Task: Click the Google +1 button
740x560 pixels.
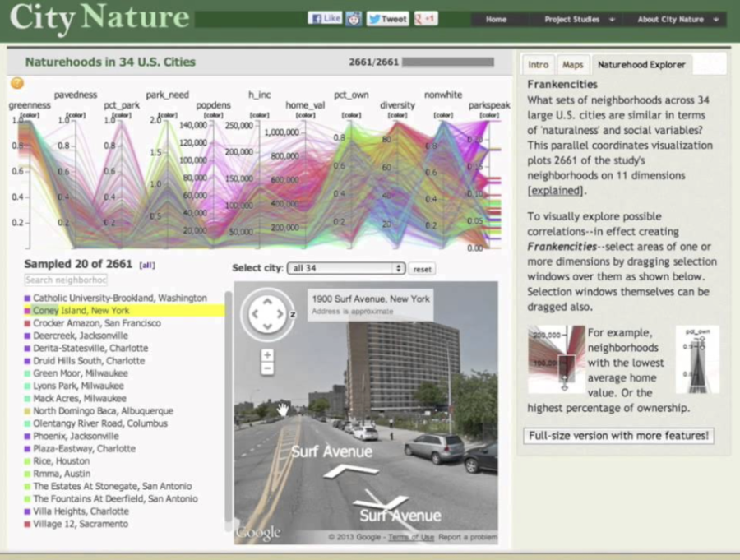Action: 425,18
